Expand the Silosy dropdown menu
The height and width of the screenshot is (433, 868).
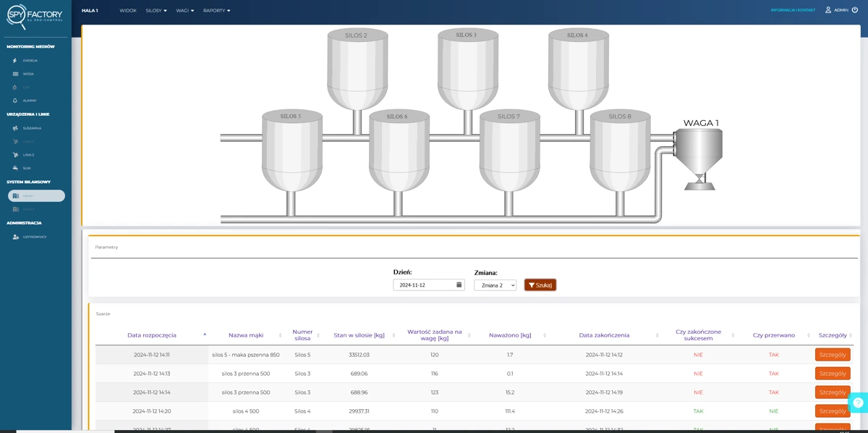point(156,11)
